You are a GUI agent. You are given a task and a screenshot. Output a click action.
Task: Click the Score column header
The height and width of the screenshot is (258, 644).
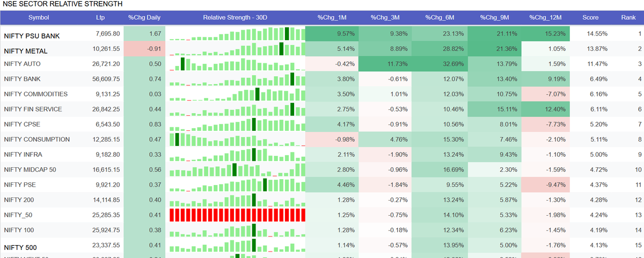590,17
